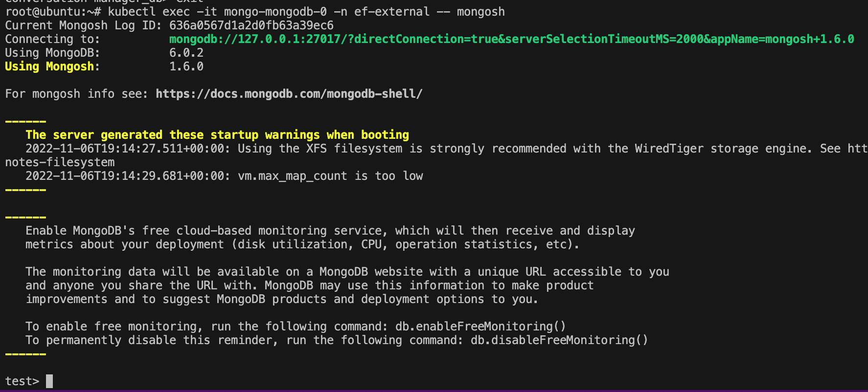Open the docs.mongodb.com mongodb-shell link
This screenshot has height=392, width=868.
click(289, 94)
